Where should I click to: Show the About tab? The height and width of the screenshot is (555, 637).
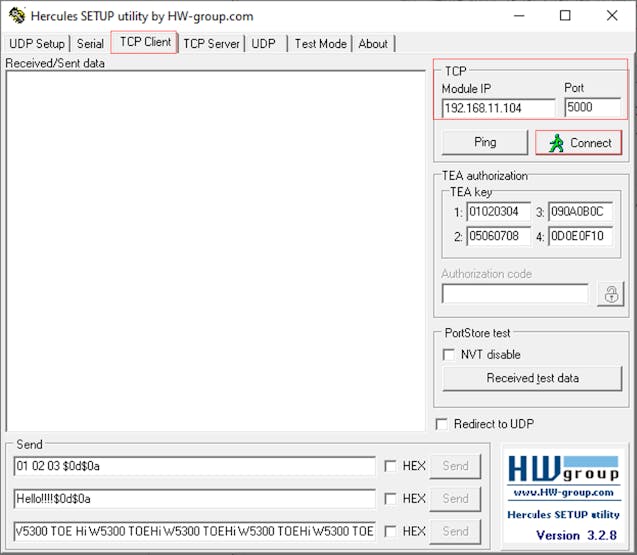[x=373, y=43]
